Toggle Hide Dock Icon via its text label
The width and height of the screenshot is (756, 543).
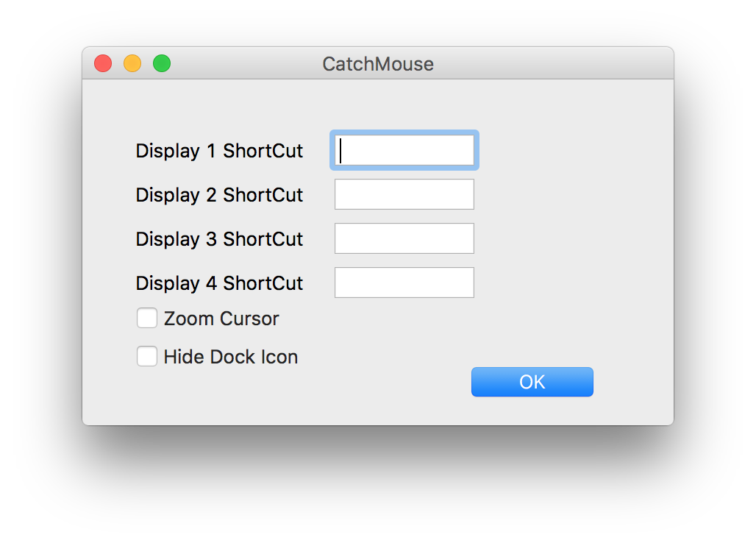[231, 357]
